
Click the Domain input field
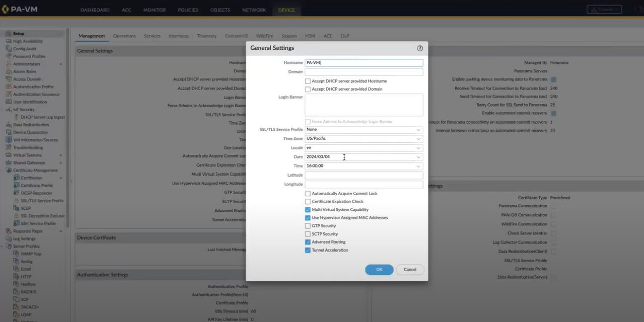[x=364, y=72]
